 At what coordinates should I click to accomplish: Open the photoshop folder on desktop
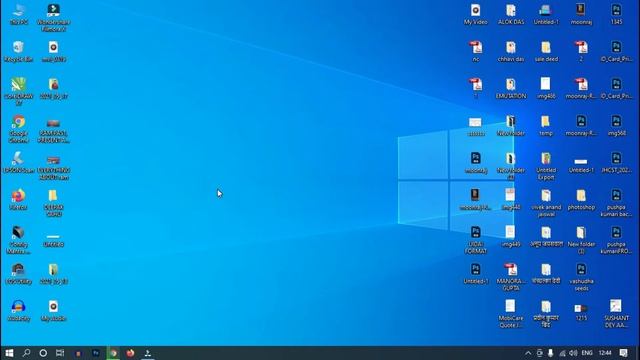pyautogui.click(x=581, y=200)
